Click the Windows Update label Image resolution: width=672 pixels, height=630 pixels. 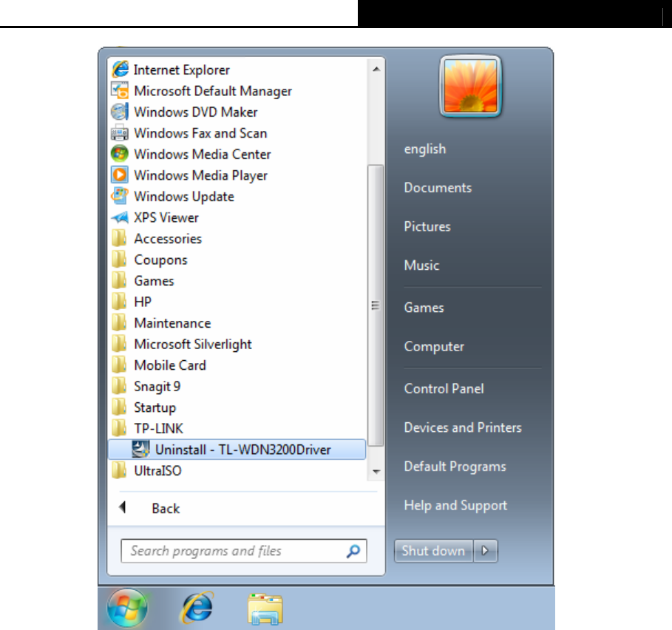[x=184, y=196]
